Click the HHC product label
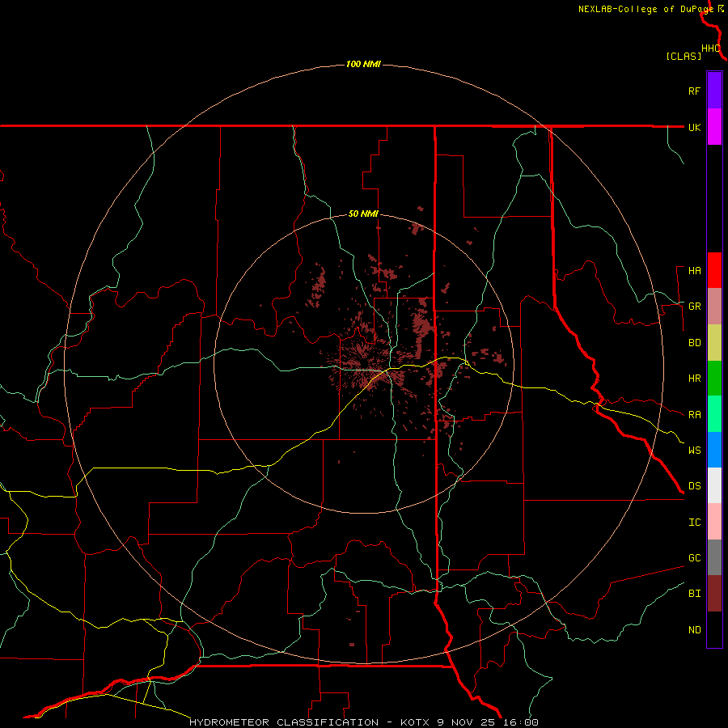Image resolution: width=728 pixels, height=728 pixels. coord(711,49)
